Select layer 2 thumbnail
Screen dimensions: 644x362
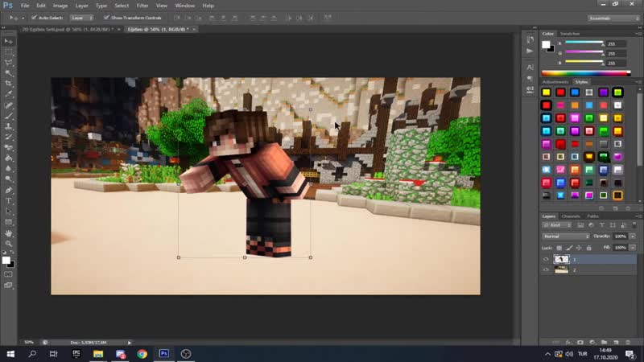(561, 270)
